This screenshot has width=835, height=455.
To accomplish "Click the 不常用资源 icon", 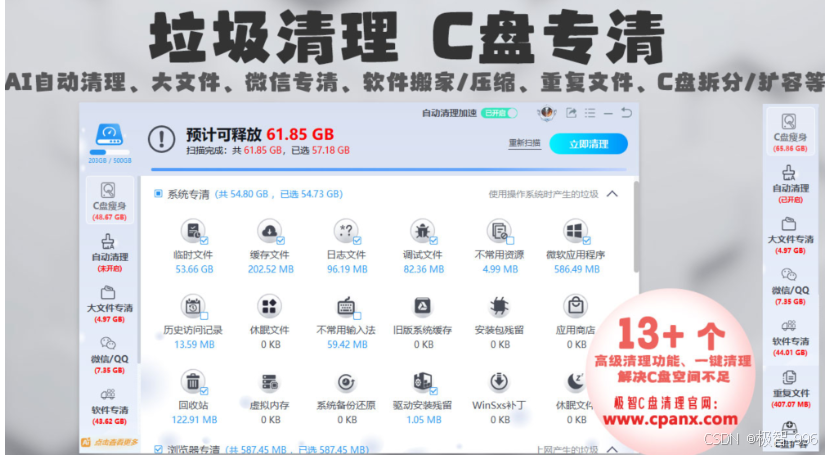I will (499, 231).
